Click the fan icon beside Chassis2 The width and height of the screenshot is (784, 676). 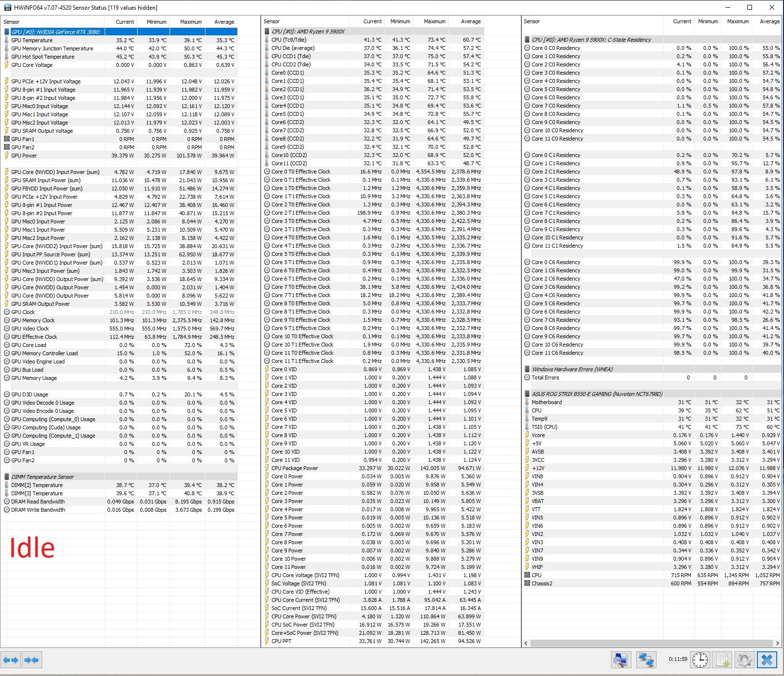point(527,583)
